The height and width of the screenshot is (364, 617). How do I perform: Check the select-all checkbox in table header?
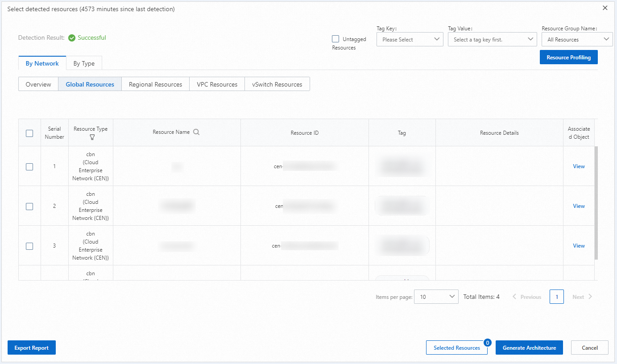pos(29,133)
